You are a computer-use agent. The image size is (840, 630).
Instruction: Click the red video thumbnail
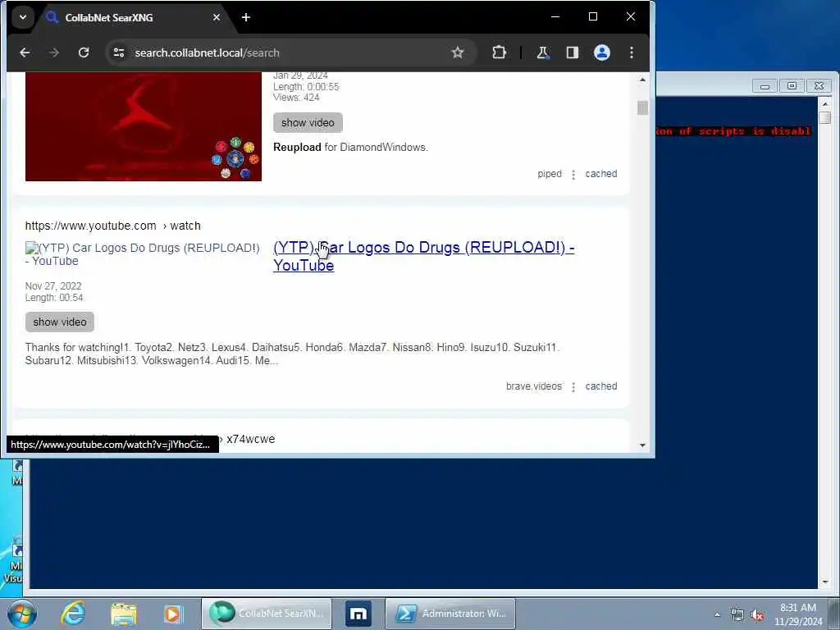click(144, 126)
